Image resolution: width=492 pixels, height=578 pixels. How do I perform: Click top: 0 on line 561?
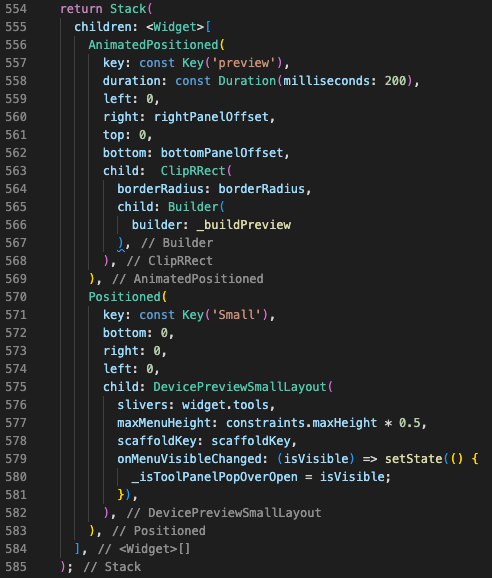tap(125, 135)
